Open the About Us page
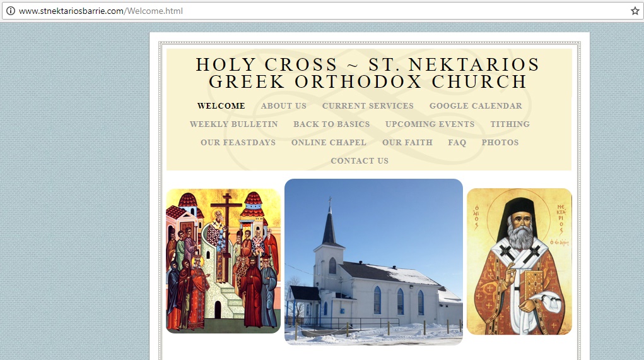Image resolution: width=644 pixels, height=360 pixels. (283, 105)
